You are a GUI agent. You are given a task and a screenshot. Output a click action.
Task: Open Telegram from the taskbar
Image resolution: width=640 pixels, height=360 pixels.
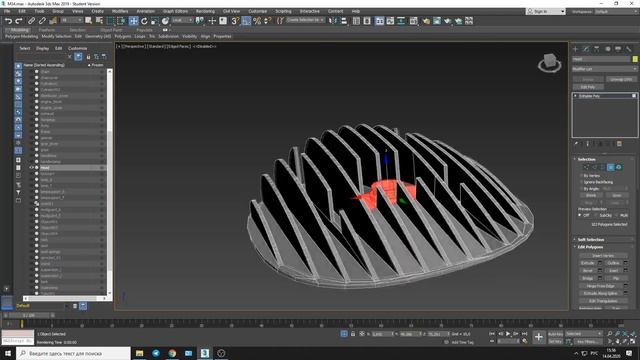(x=156, y=353)
